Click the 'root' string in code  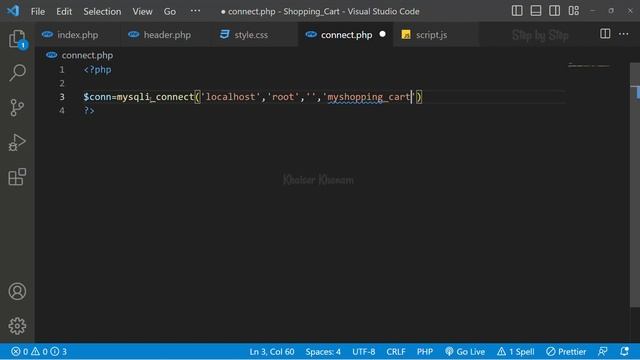(x=283, y=97)
